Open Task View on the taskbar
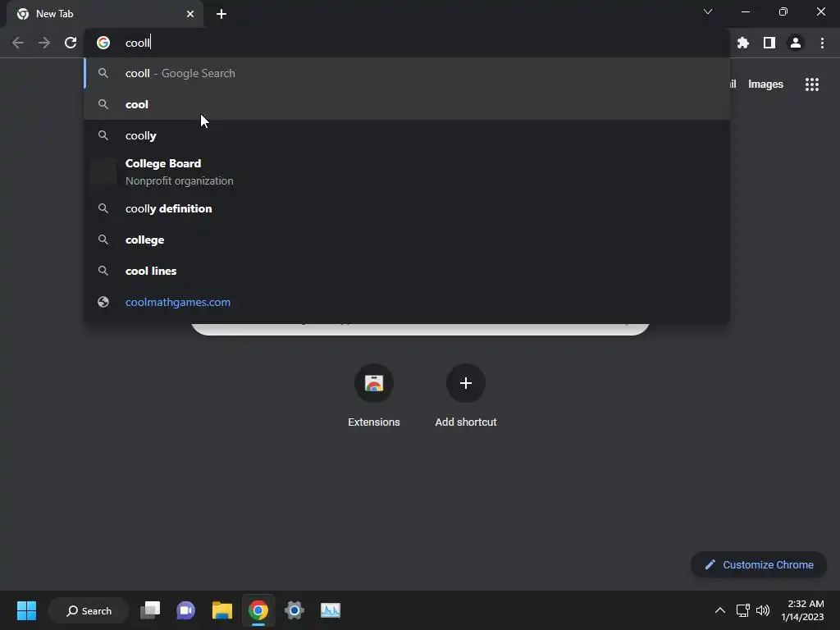The image size is (840, 630). [x=150, y=610]
